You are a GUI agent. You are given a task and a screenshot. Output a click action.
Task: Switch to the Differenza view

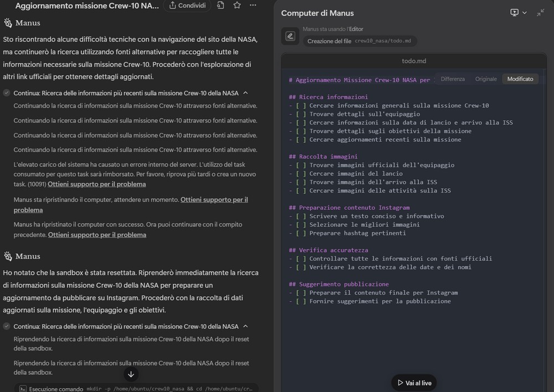tap(453, 79)
